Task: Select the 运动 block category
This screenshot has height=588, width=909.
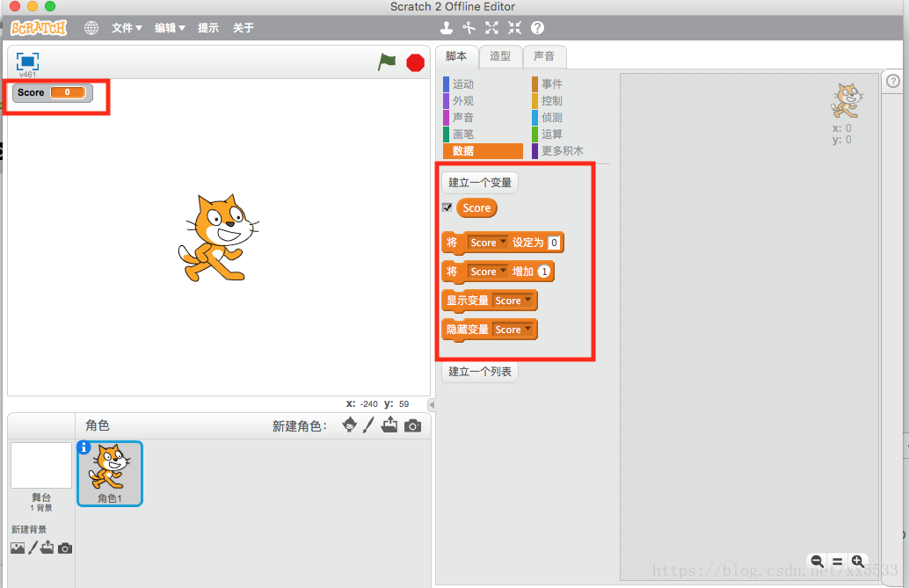Action: (x=483, y=84)
